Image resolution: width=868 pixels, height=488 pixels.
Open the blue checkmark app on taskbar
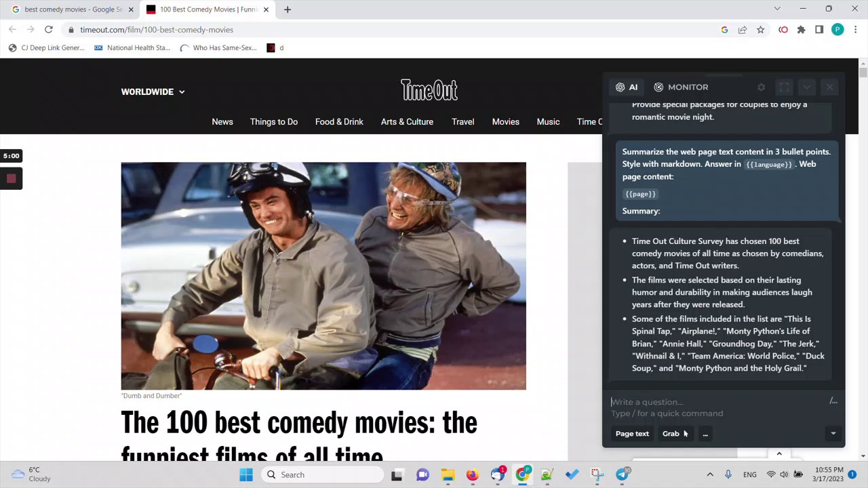(x=572, y=475)
